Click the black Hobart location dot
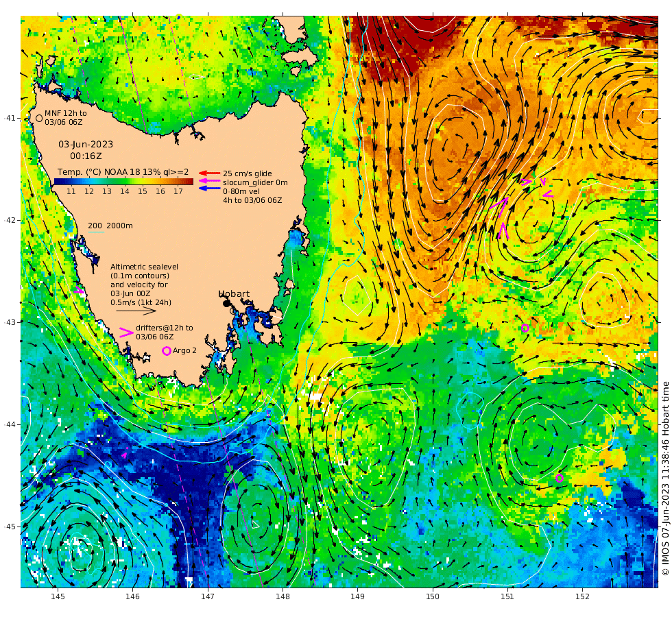Image resolution: width=672 pixels, height=617 pixels. [226, 303]
